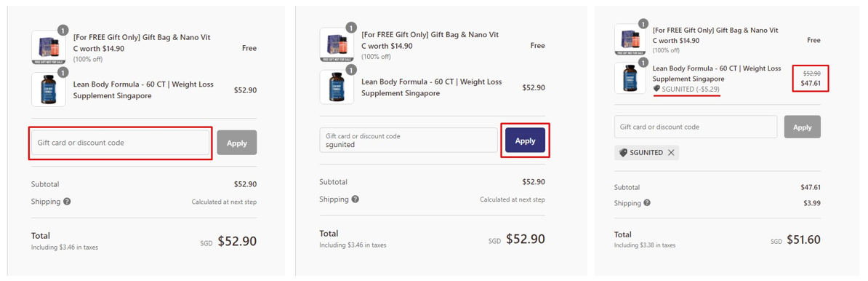Click the discounted $47.61 price
The image size is (868, 281).
point(811,84)
